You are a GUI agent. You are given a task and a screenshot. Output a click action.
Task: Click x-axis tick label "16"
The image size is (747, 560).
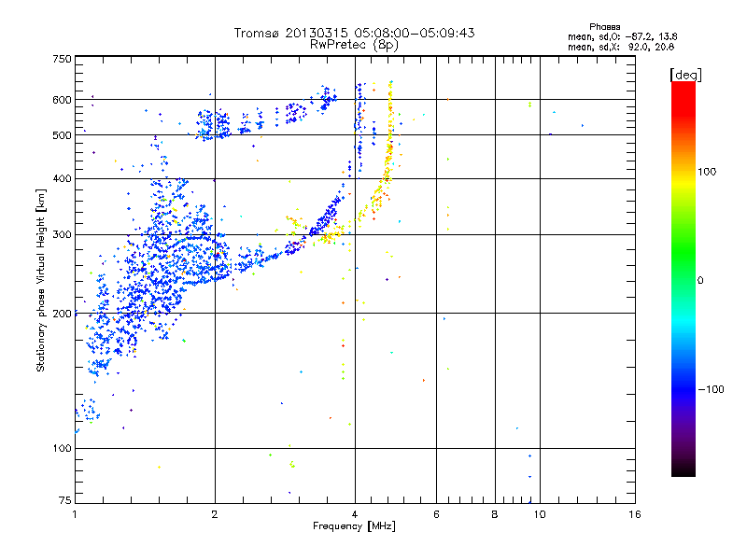[x=635, y=514]
